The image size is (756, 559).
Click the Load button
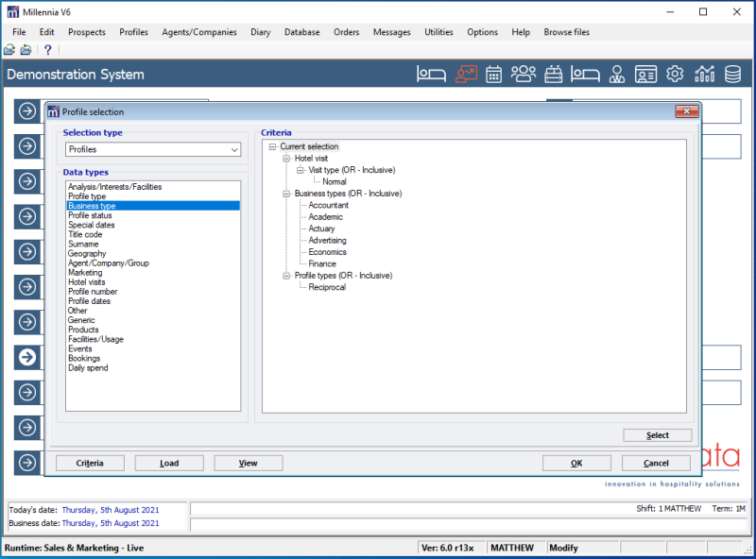[169, 463]
